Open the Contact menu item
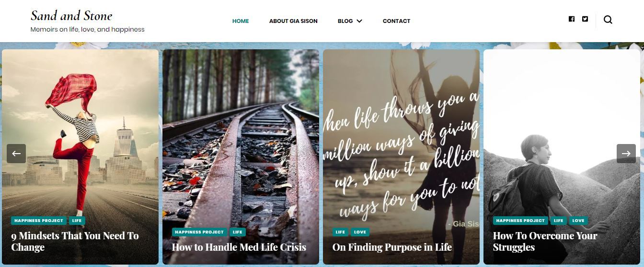The height and width of the screenshot is (267, 644). pos(396,21)
